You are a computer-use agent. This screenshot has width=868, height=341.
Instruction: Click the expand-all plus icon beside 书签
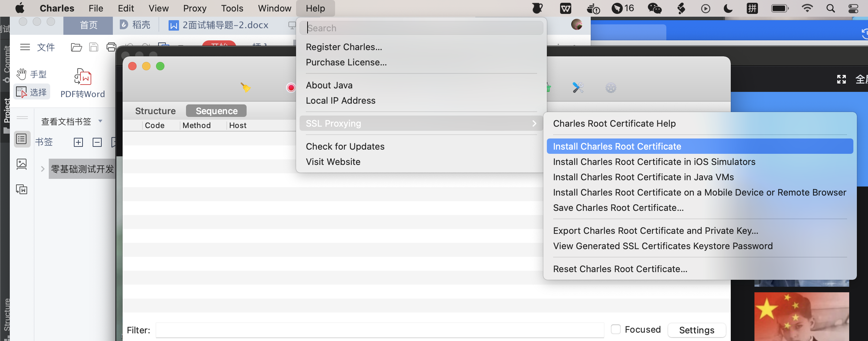pyautogui.click(x=78, y=142)
